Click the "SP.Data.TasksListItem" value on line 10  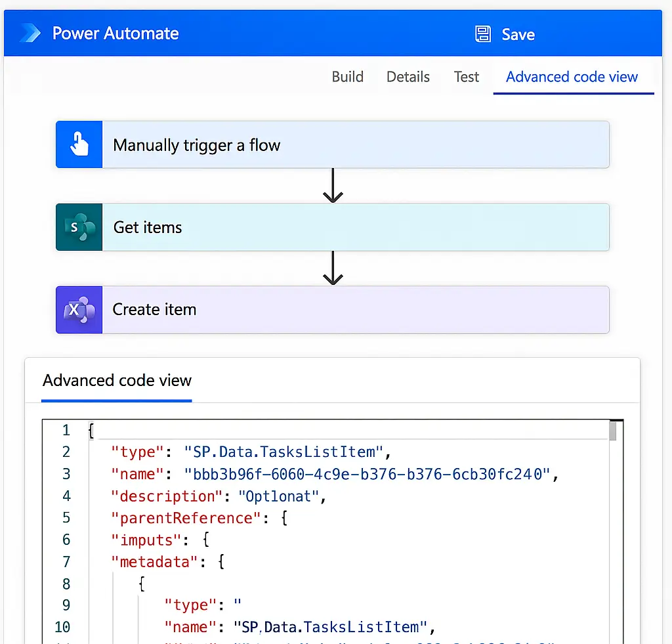331,628
